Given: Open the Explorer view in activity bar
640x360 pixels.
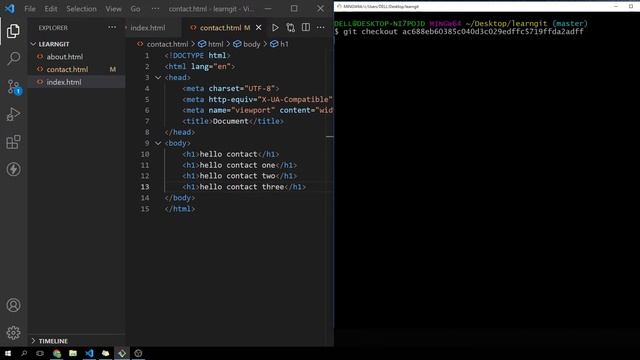Looking at the screenshot, I should [x=13, y=31].
